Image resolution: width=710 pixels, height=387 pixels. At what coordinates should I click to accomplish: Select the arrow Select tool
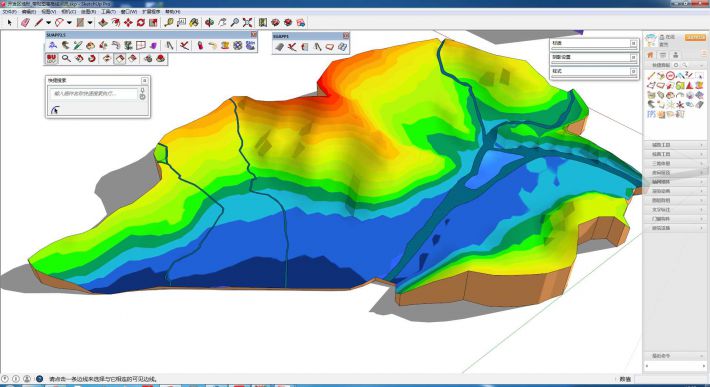pos(10,22)
